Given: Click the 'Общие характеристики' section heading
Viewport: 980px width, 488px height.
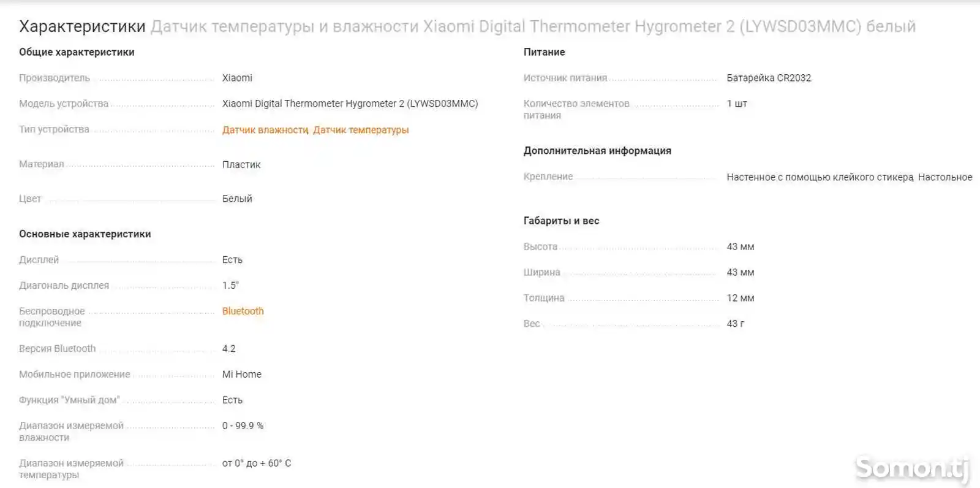Looking at the screenshot, I should click(77, 52).
